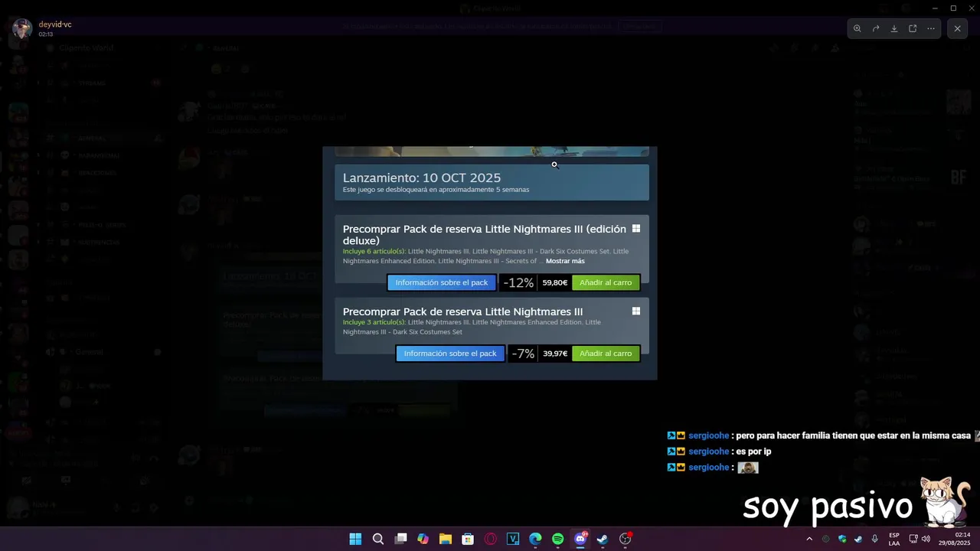Screen dimensions: 980x551
Task: Open the Opera GX browser taskbar icon
Action: 491,539
